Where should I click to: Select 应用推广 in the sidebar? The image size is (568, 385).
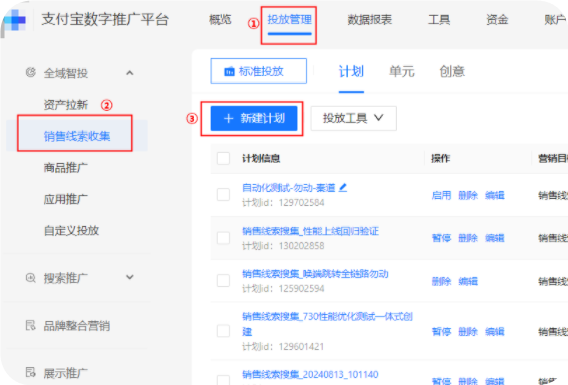click(66, 199)
